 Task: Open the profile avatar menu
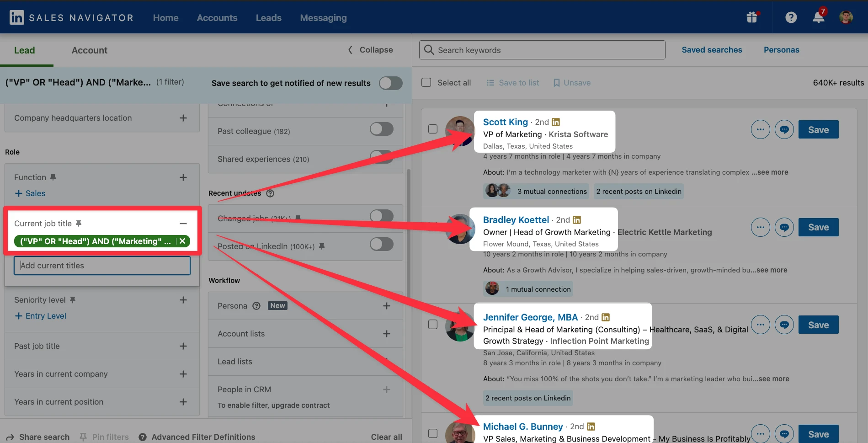(846, 17)
